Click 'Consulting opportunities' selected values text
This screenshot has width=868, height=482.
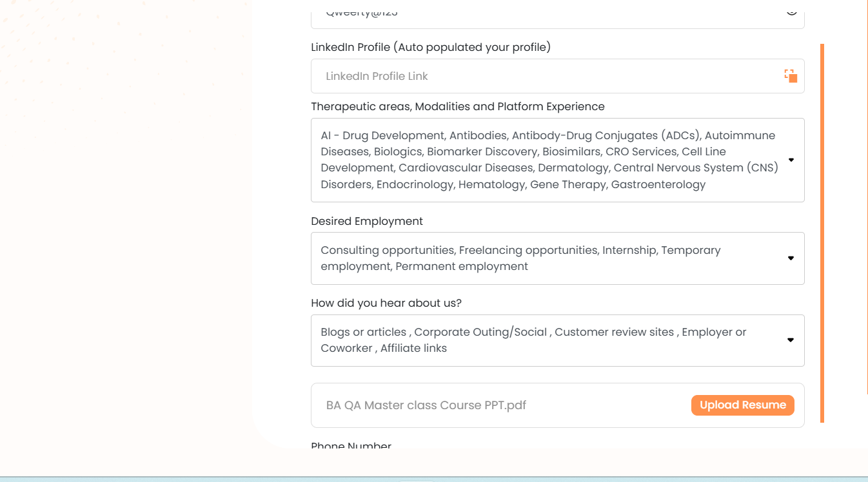(388, 250)
